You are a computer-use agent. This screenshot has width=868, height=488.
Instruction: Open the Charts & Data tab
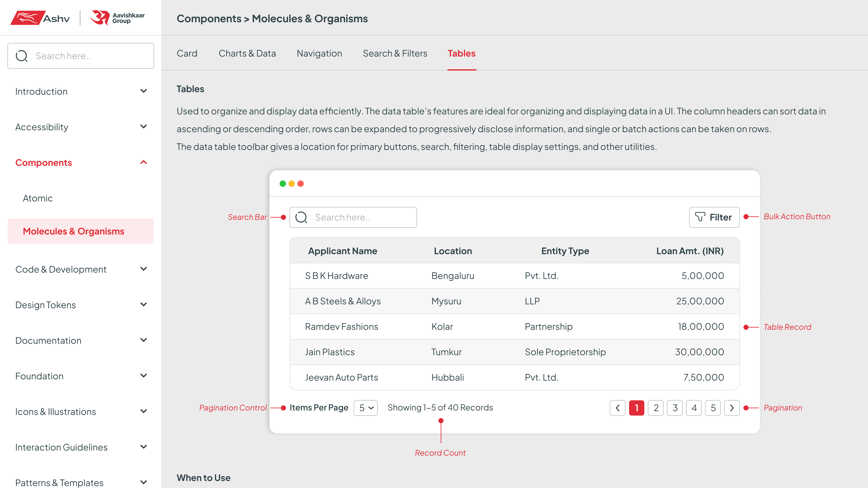coord(247,53)
